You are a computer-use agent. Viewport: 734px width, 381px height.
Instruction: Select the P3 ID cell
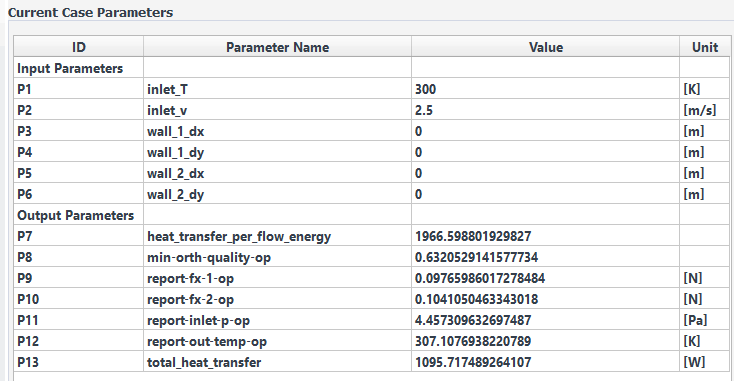[79, 131]
